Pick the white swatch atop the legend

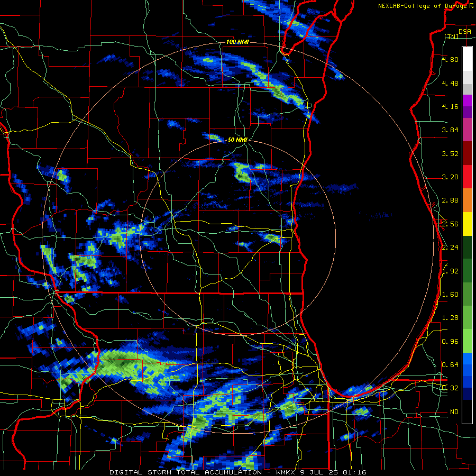pyautogui.click(x=467, y=59)
